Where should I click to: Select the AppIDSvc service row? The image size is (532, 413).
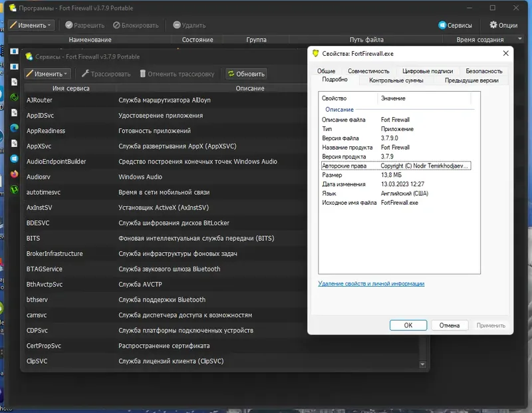(166, 115)
